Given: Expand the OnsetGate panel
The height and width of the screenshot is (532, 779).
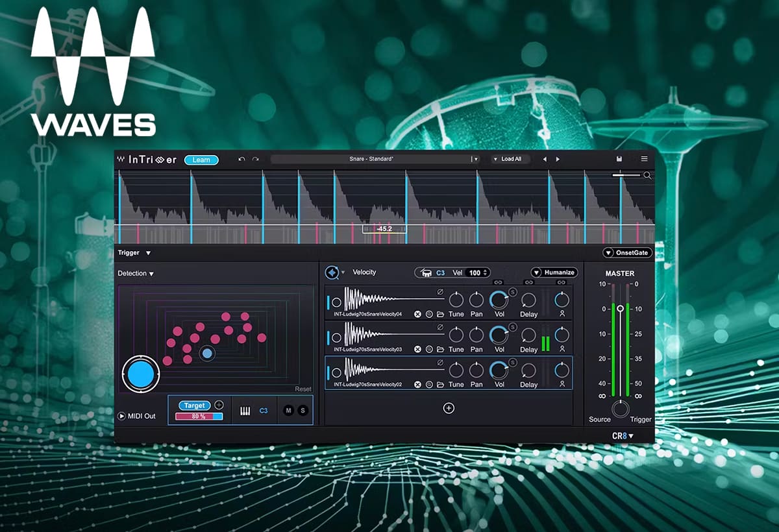Looking at the screenshot, I should pos(627,253).
